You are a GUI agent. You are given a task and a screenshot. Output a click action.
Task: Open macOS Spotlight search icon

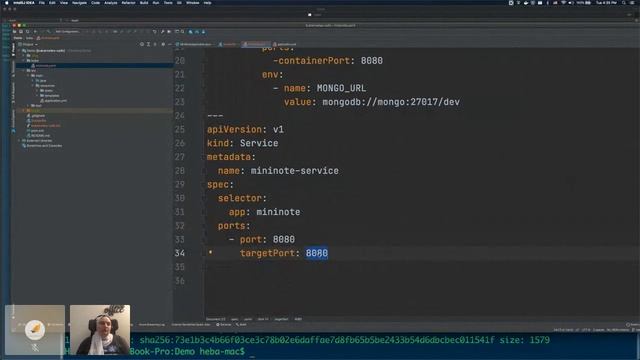point(624,3)
